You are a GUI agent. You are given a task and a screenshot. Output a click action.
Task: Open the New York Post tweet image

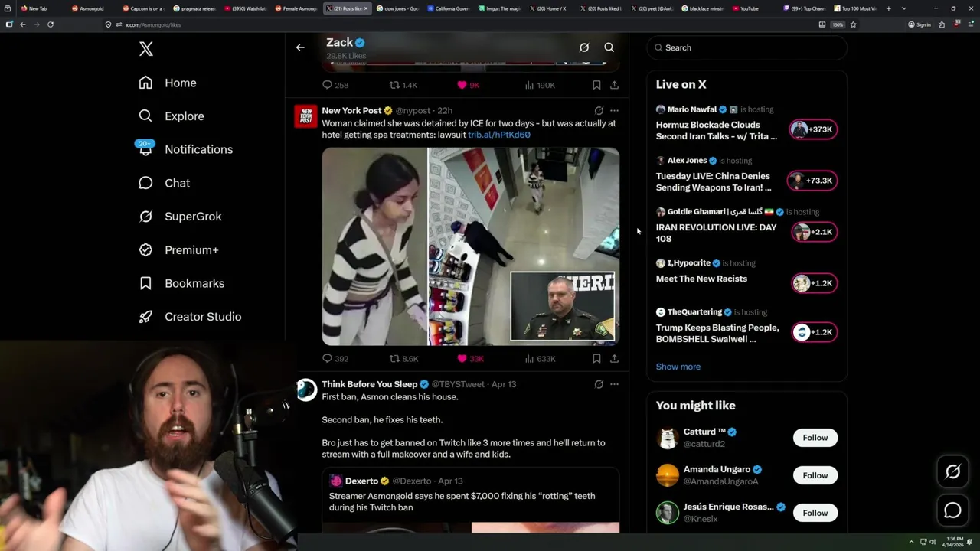(x=470, y=246)
